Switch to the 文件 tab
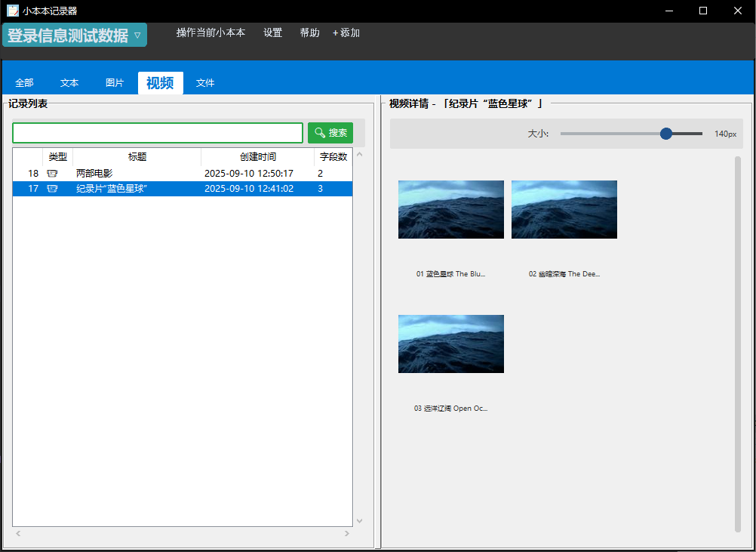Screen dimensions: 756x552 pos(205,83)
